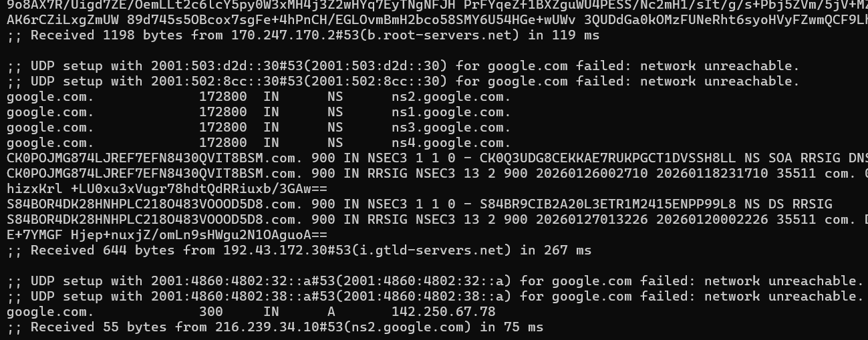868x340 pixels.
Task: Click the ns2.google.com. NS record value
Action: coord(452,97)
